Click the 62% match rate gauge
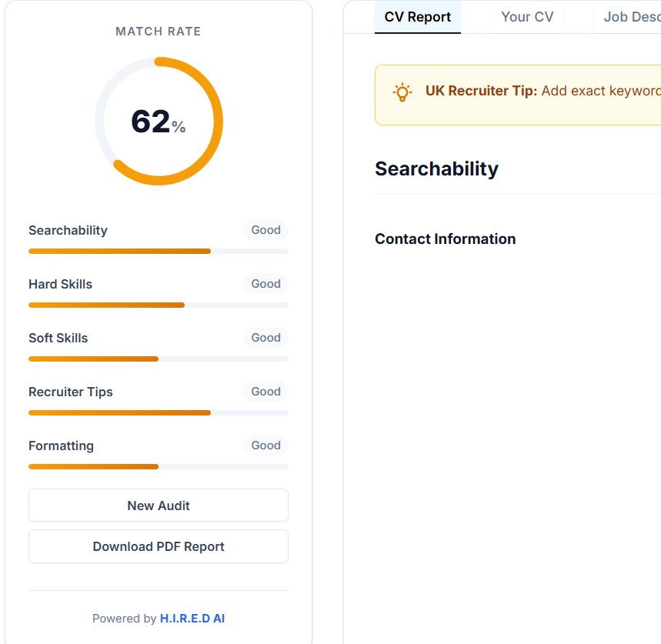The height and width of the screenshot is (644, 661). point(159,121)
